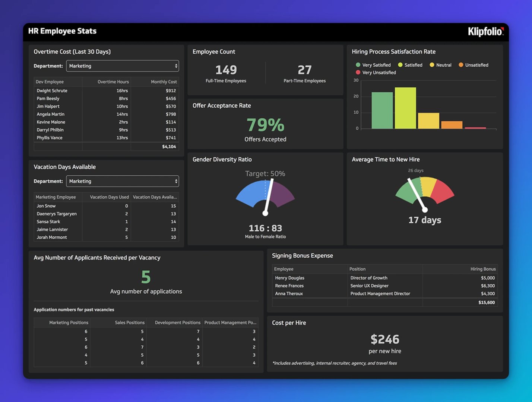
Task: Click Phyllis Vance employee name
Action: pyautogui.click(x=50, y=138)
